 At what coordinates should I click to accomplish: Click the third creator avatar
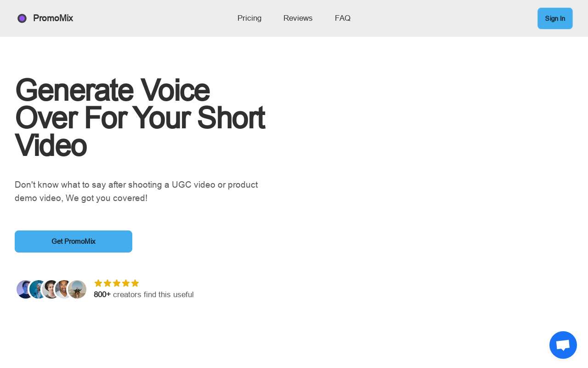[x=50, y=289]
